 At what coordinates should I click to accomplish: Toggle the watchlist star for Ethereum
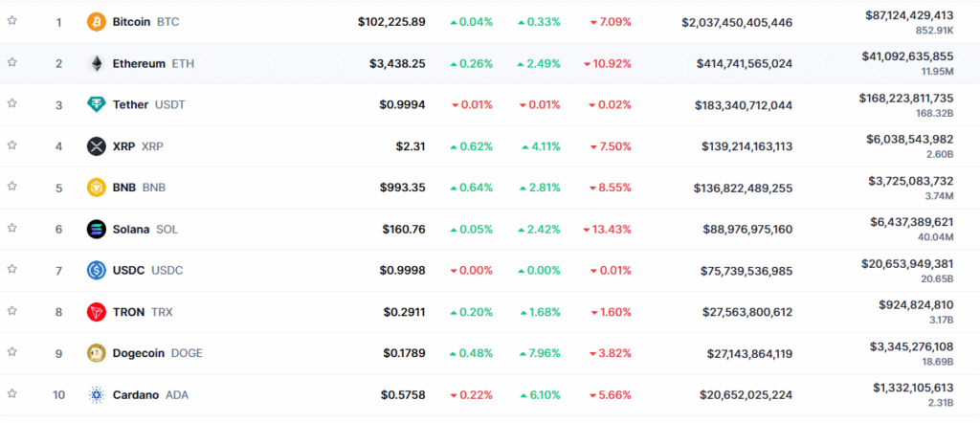(x=12, y=62)
